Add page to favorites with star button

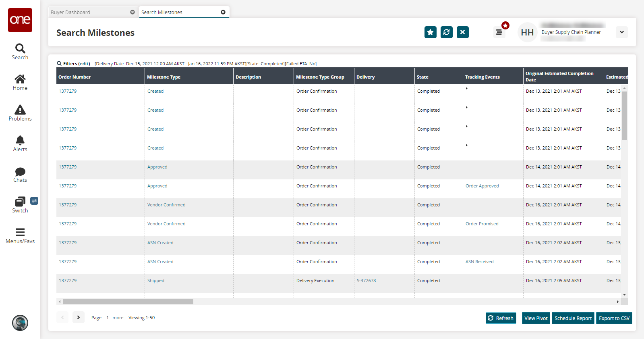tap(430, 32)
